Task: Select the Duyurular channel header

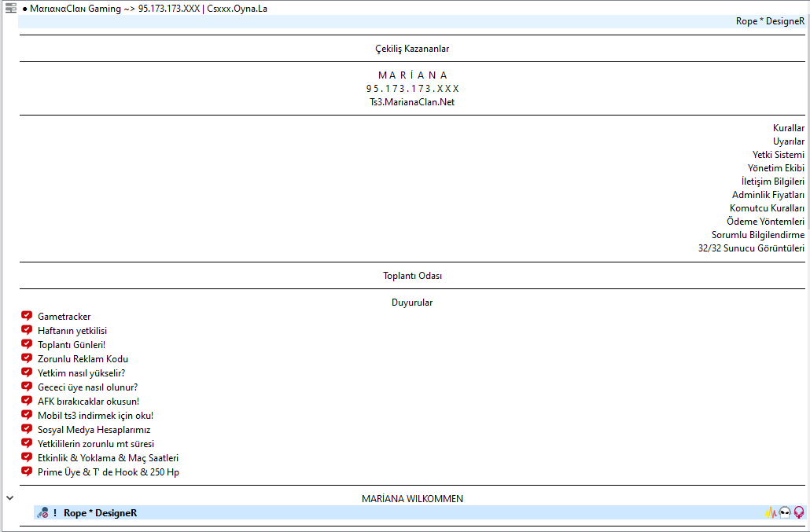Action: pos(412,303)
